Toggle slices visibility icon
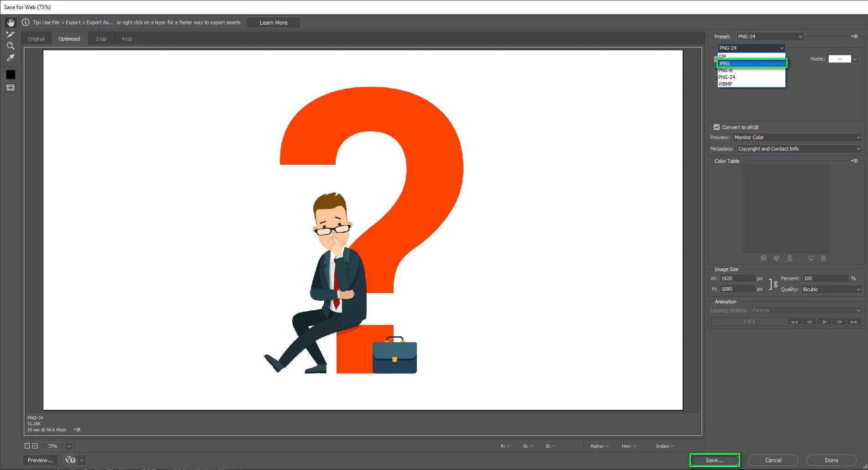The image size is (868, 470). tap(11, 88)
